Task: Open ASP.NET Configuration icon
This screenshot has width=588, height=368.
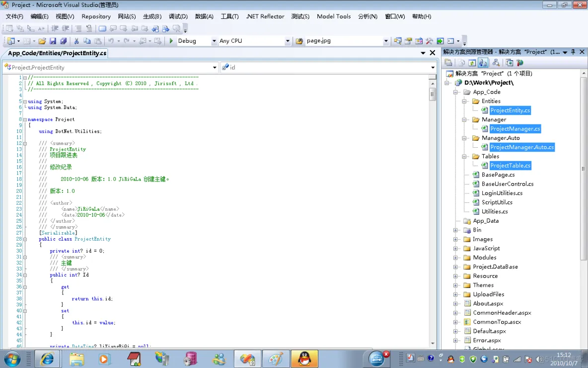Action: coord(520,63)
